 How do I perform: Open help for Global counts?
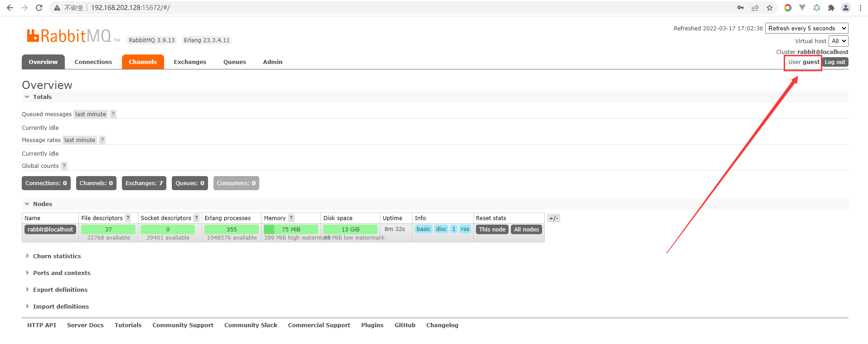tap(64, 166)
